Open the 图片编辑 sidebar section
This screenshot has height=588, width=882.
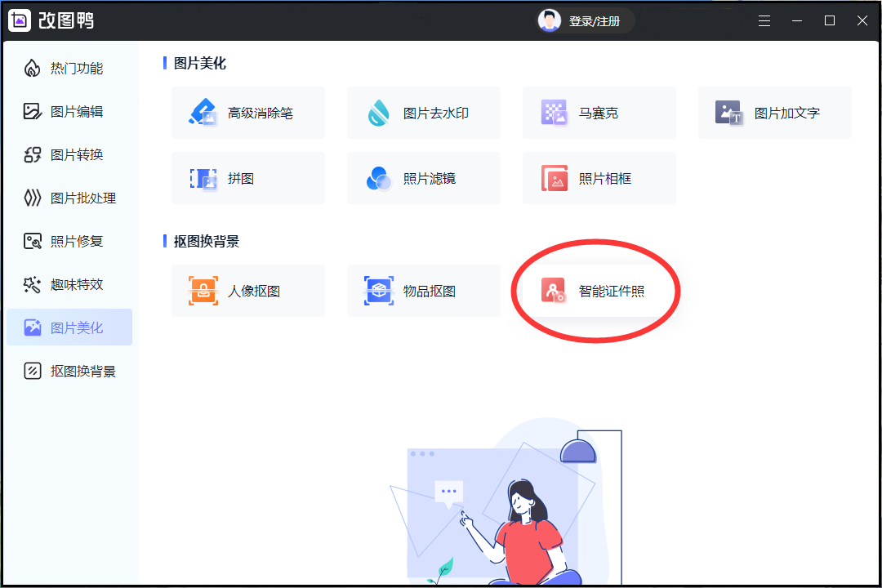pyautogui.click(x=69, y=111)
